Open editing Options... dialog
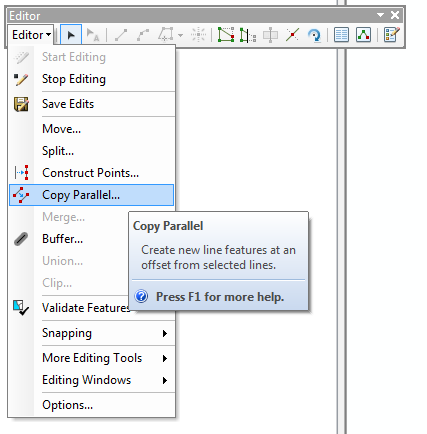The width and height of the screenshot is (427, 434). pyautogui.click(x=92, y=405)
